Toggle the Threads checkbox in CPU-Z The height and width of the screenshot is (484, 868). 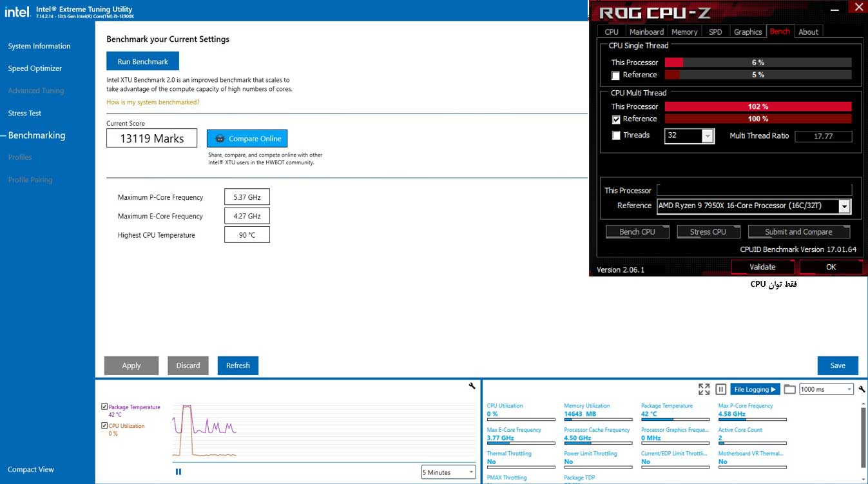[x=616, y=135]
